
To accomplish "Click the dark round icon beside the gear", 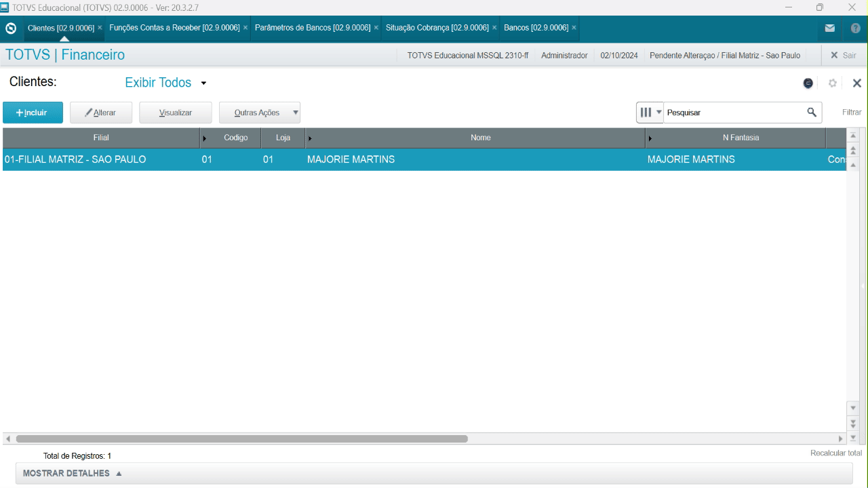I will tap(808, 83).
